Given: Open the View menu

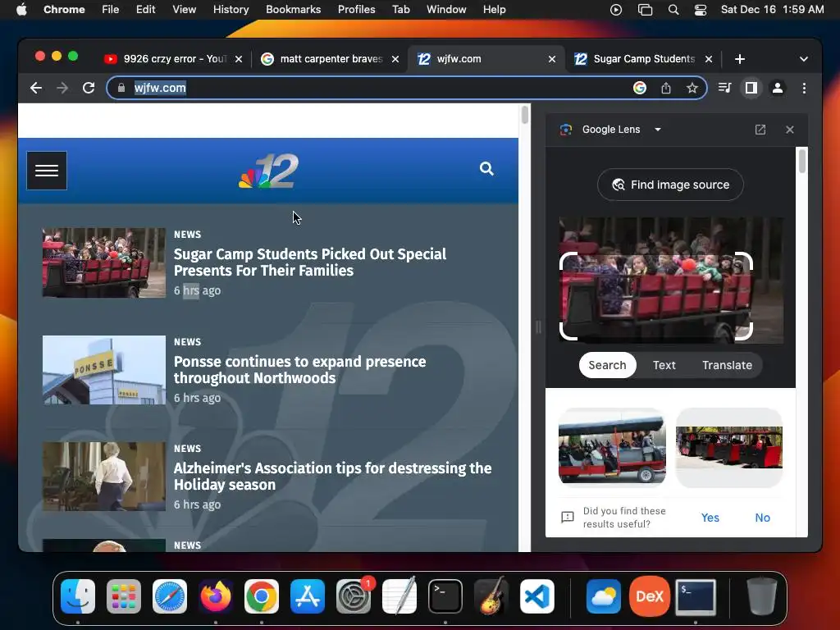Looking at the screenshot, I should pos(184,10).
